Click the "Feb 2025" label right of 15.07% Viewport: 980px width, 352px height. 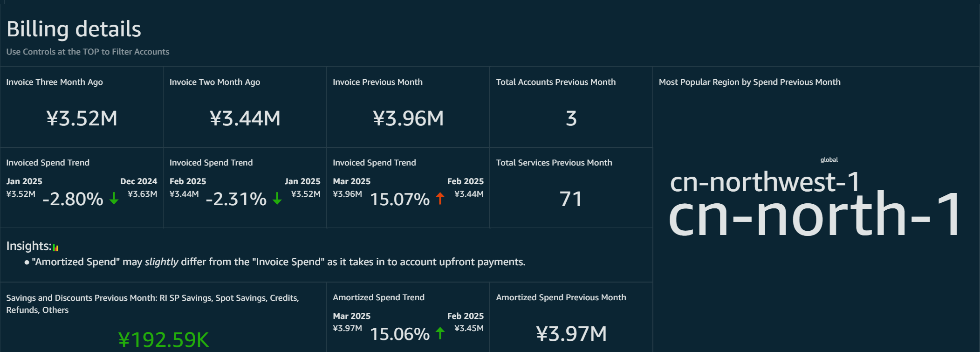point(466,181)
